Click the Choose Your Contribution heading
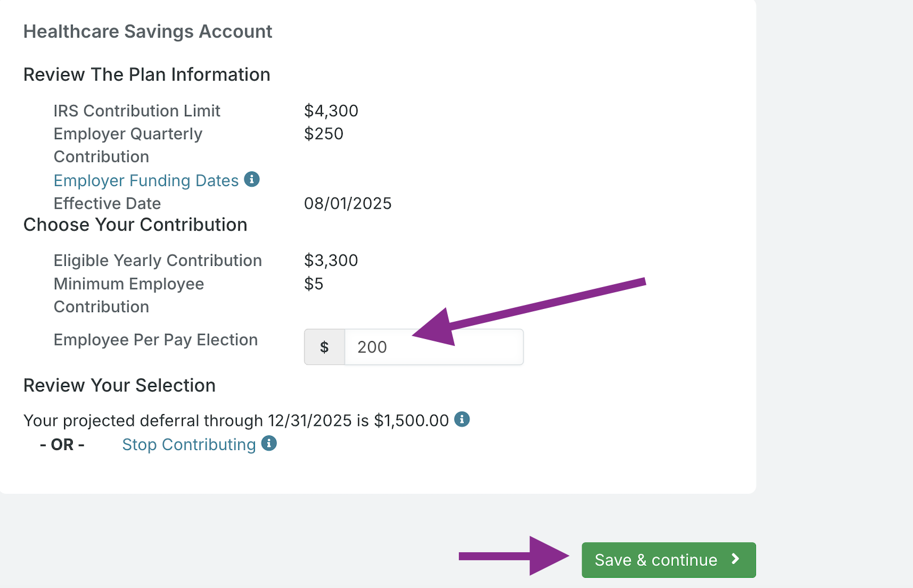Screen dimensions: 913x588 point(135,225)
